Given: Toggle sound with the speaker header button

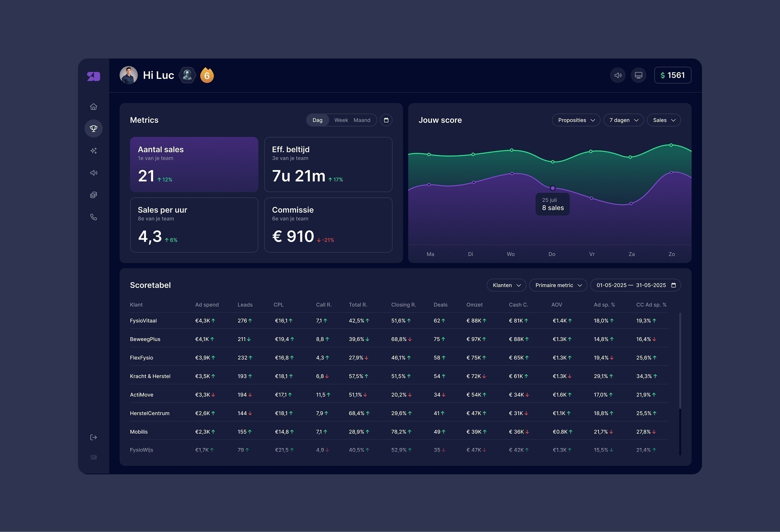Looking at the screenshot, I should [617, 75].
